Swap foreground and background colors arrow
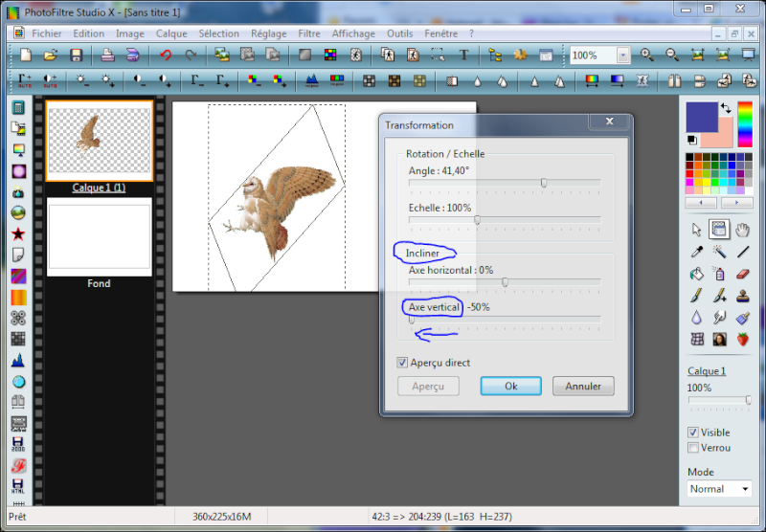Screen dimensions: 766x532 click(x=726, y=108)
